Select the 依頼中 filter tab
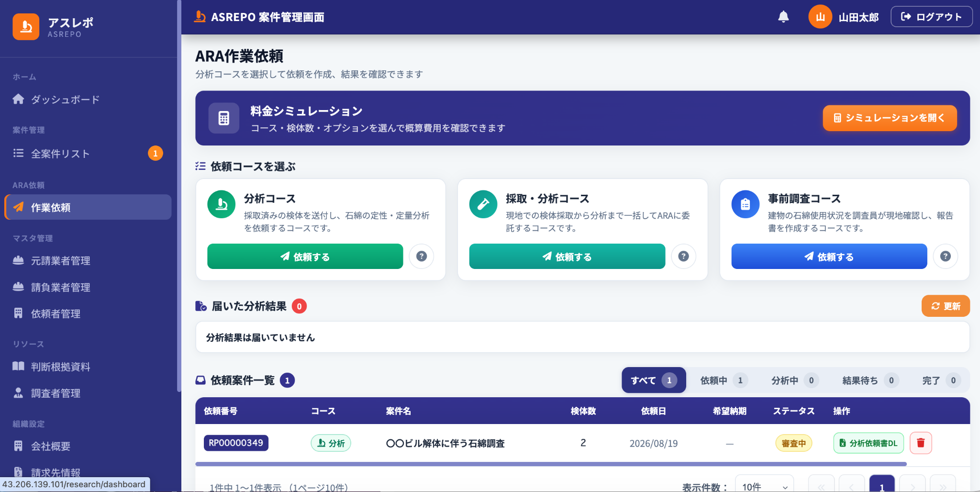980x492 pixels. pyautogui.click(x=723, y=380)
